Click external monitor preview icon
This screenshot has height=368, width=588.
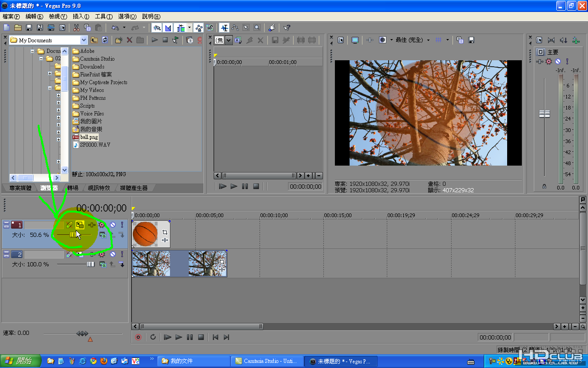pos(355,40)
